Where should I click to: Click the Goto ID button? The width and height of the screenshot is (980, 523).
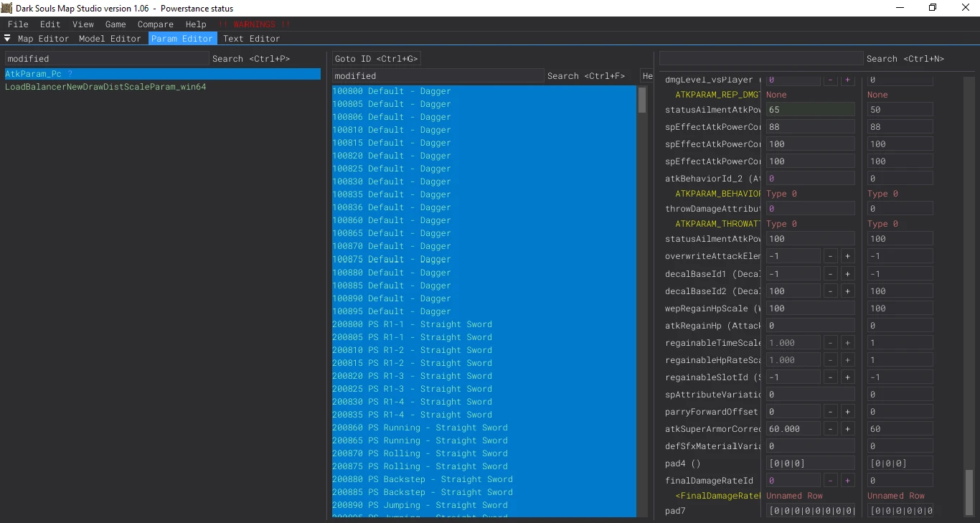377,59
